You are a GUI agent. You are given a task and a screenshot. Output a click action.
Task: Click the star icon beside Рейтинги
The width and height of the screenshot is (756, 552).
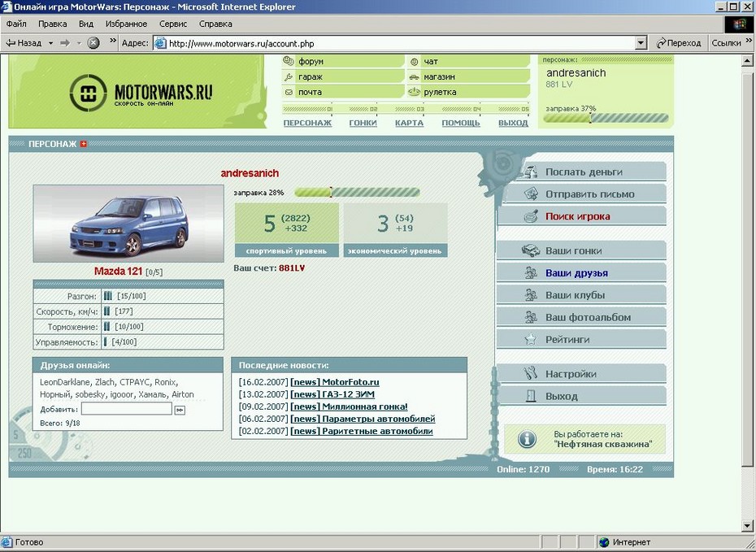click(531, 339)
